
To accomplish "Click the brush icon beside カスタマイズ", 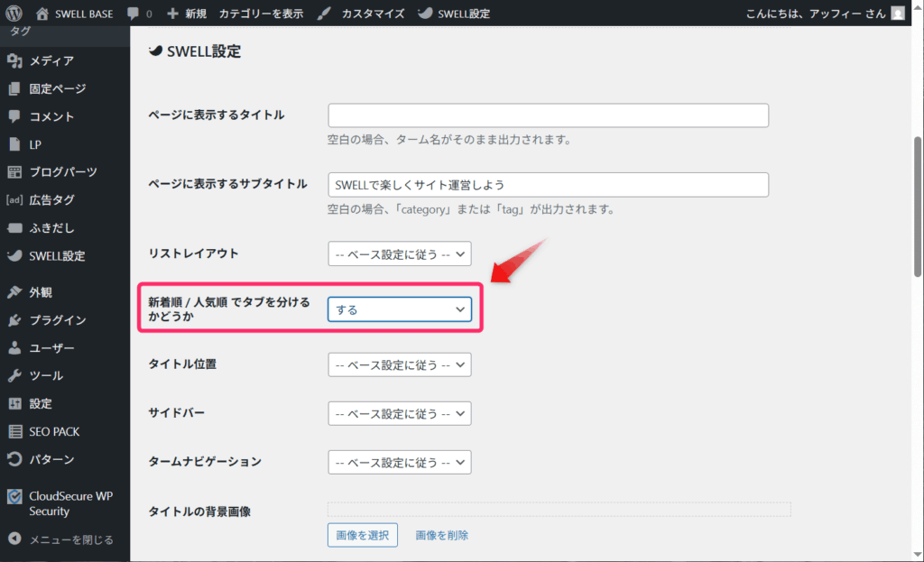I will point(324,13).
